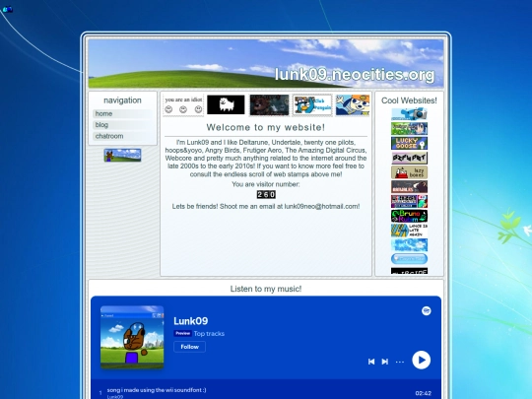Image resolution: width=532 pixels, height=399 pixels.
Task: Visit the gray pixel-text website button below Lucky Goose
Action: click(409, 158)
